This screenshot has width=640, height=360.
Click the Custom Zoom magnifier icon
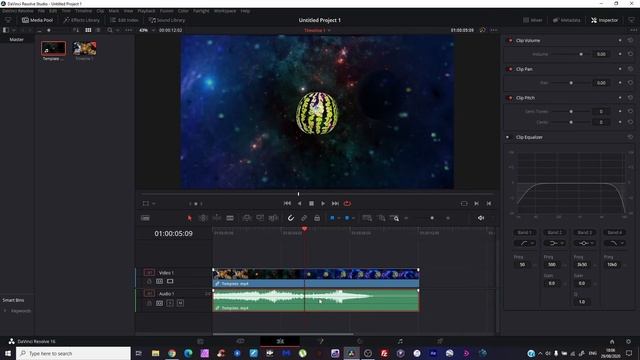pyautogui.click(x=395, y=218)
